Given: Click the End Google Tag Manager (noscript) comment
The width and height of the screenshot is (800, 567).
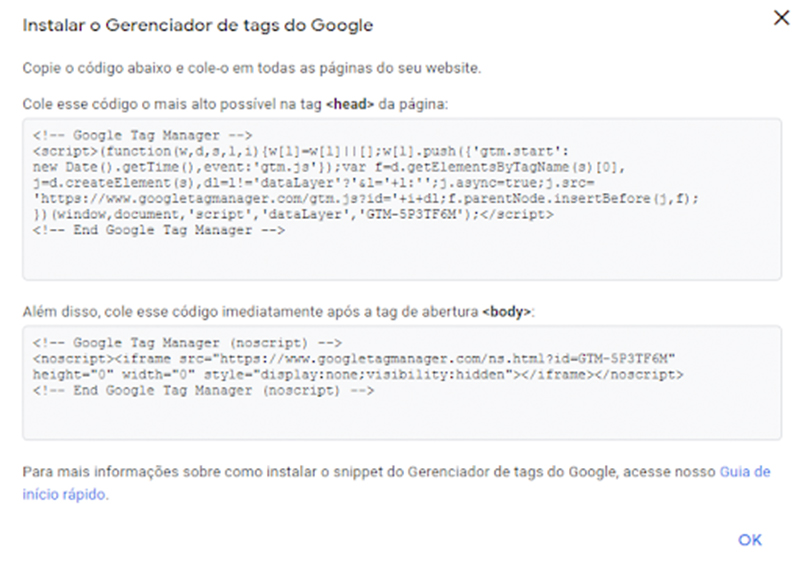Looking at the screenshot, I should click(203, 390).
